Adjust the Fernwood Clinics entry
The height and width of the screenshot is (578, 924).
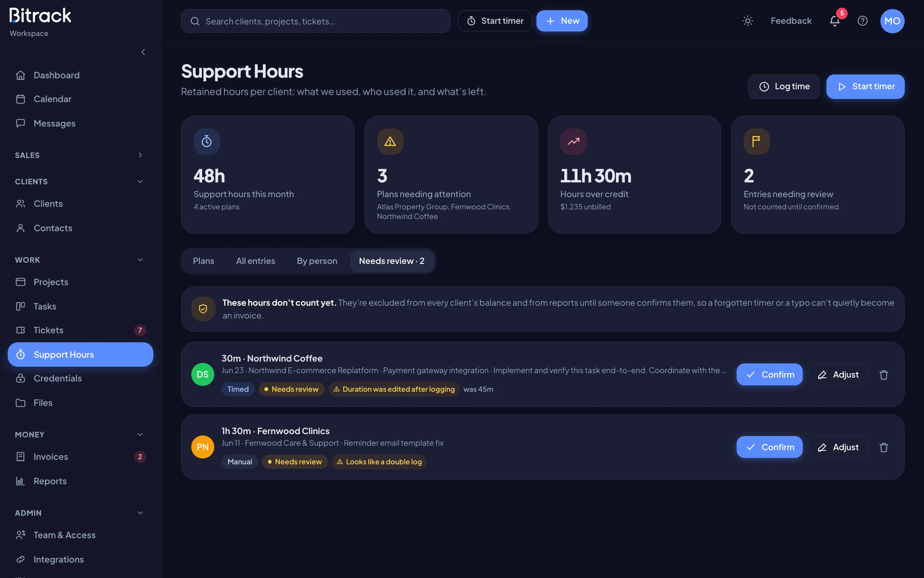point(838,447)
